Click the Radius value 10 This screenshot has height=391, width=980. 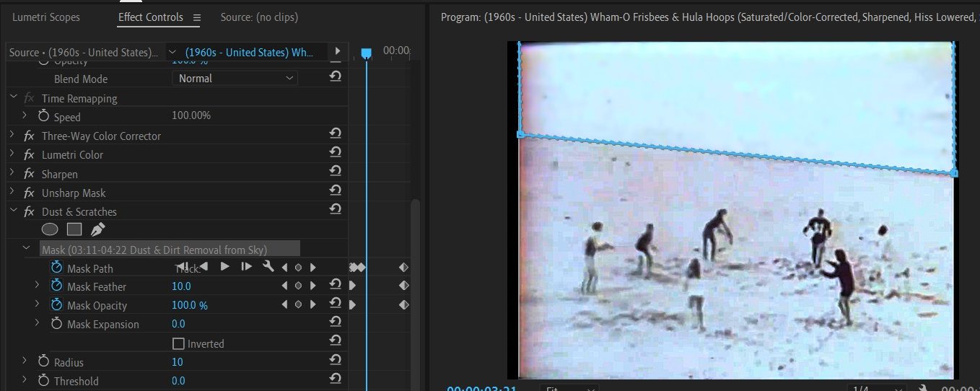coord(177,361)
